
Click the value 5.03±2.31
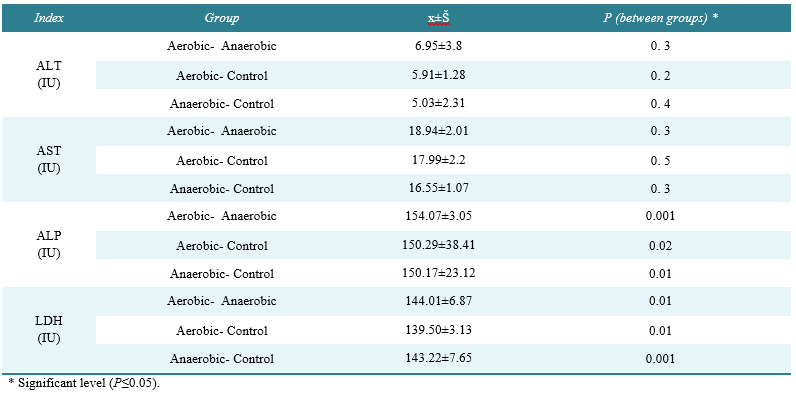tap(438, 103)
